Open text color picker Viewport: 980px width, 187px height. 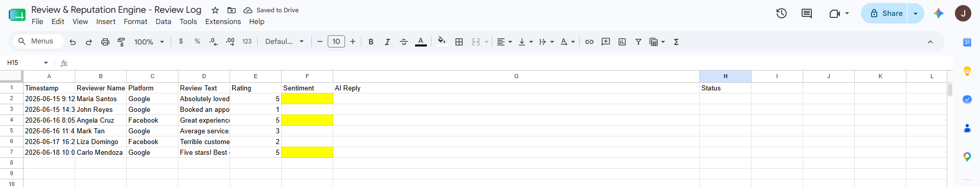[421, 42]
